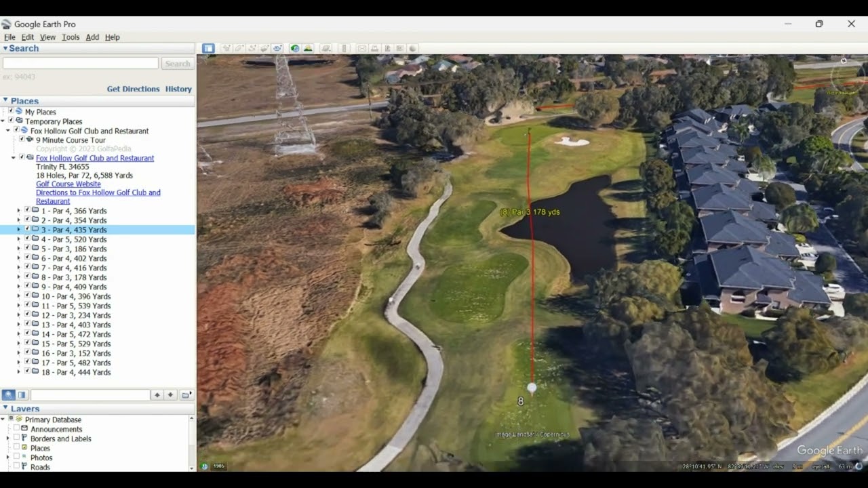Click the Get Directions link
This screenshot has width=868, height=488.
[x=133, y=89]
